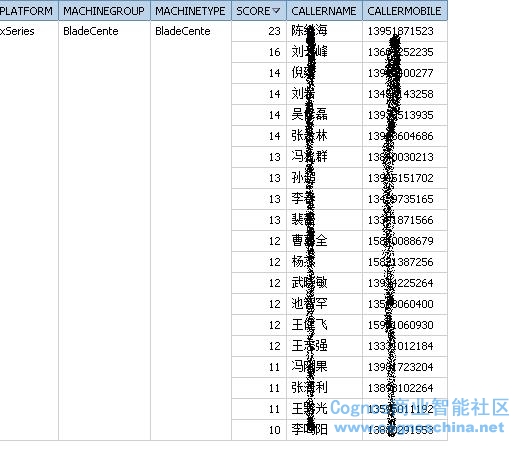The image size is (522, 449).
Task: Click caller name beginning 王 ending 光
Action: (x=309, y=409)
